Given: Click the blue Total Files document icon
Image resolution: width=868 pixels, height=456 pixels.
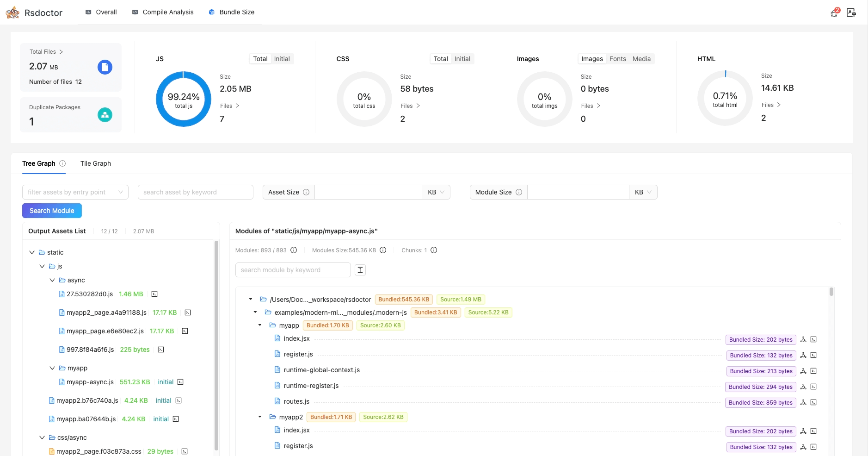Looking at the screenshot, I should tap(105, 67).
